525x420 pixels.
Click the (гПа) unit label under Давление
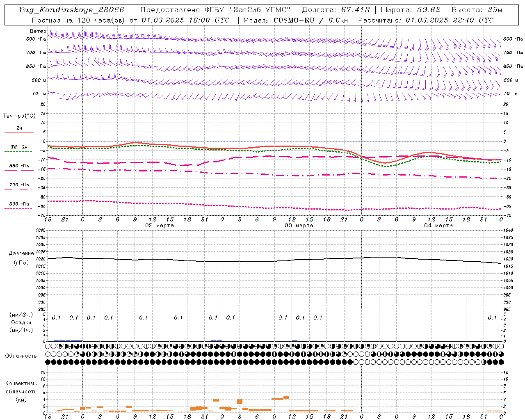pyautogui.click(x=21, y=263)
